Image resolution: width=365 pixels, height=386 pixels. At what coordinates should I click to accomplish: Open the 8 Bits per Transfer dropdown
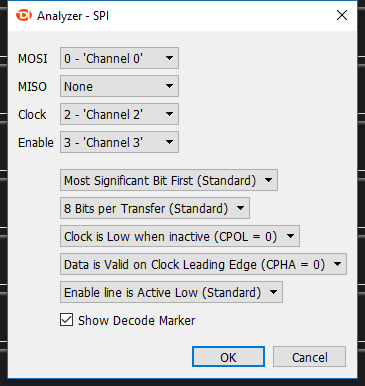pos(155,208)
